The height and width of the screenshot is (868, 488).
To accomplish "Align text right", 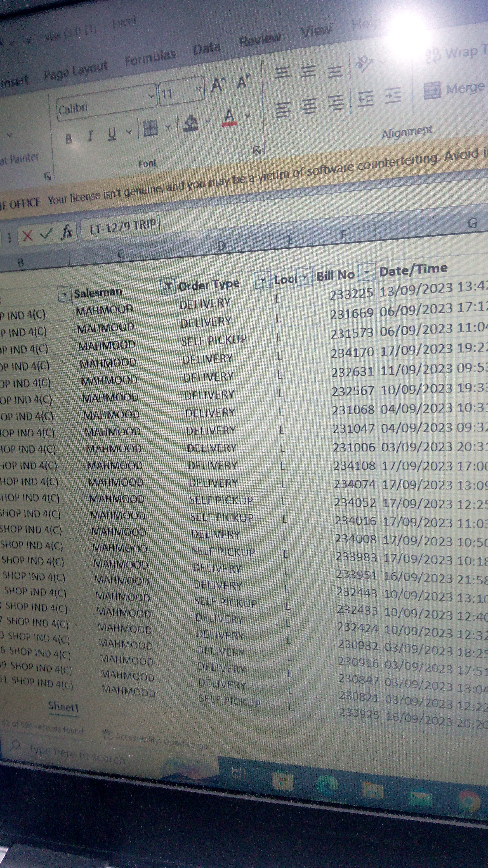I will pyautogui.click(x=336, y=103).
